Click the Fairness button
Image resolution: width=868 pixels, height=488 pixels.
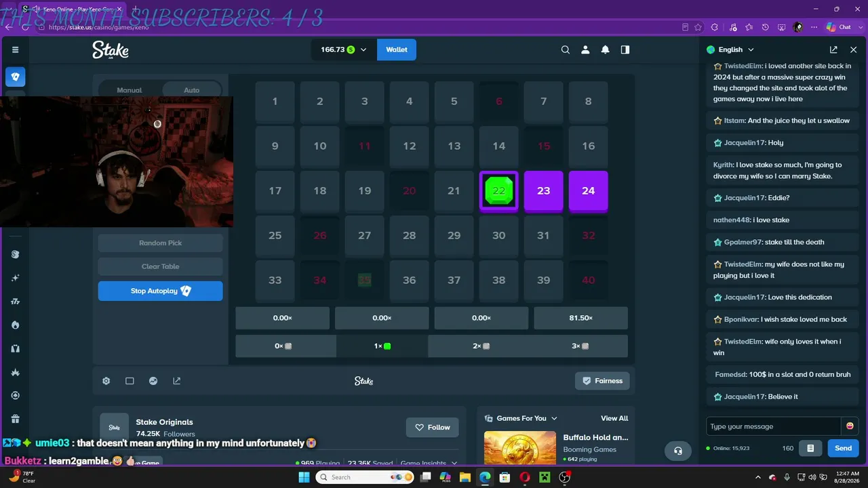[x=602, y=381]
